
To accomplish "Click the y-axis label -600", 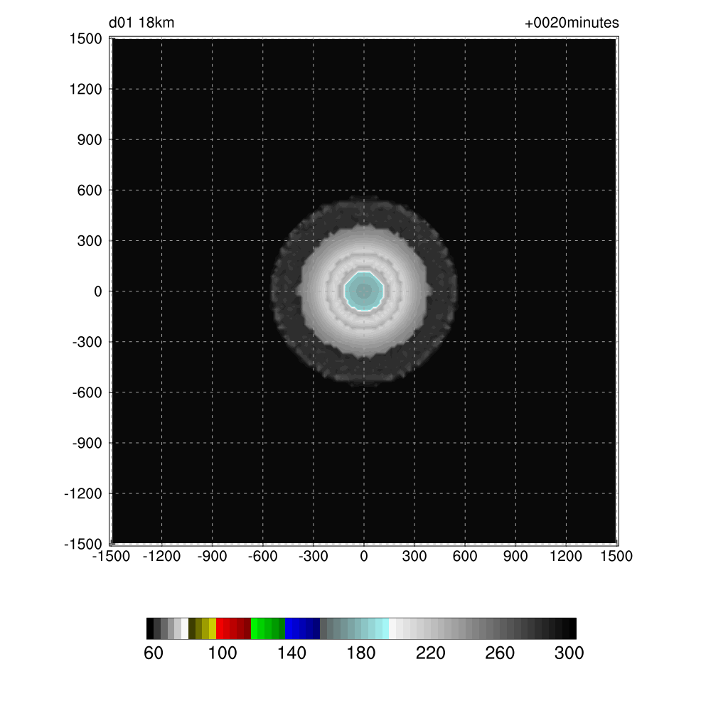I will 87,392.
